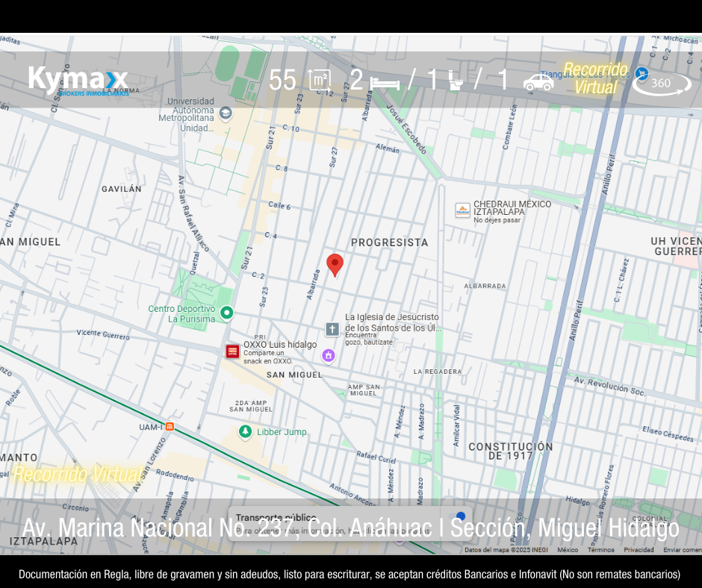Toggle the Transporte público switch
This screenshot has height=588, width=702.
click(x=457, y=517)
